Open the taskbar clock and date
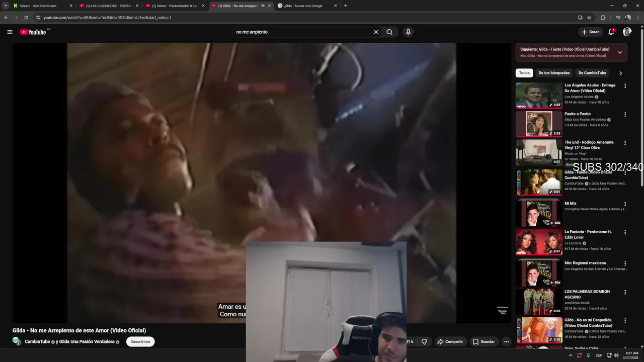This screenshot has width=644, height=362. 631,355
